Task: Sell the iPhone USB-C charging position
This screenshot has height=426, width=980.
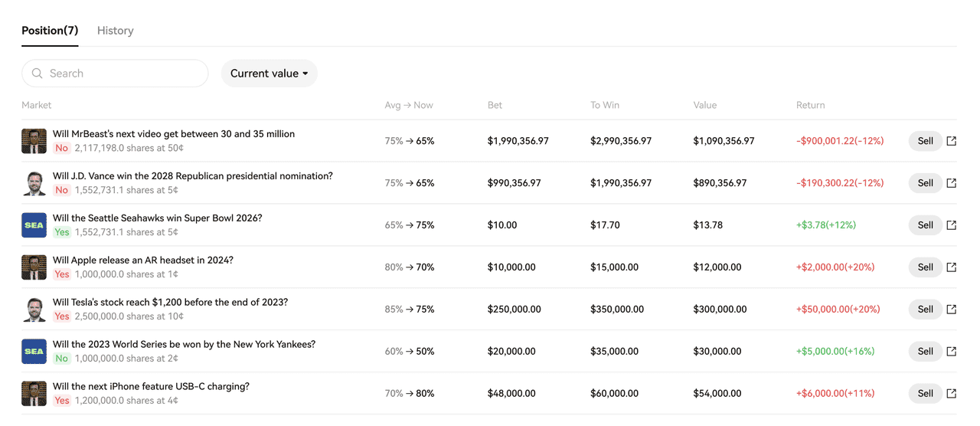Action: pos(925,394)
